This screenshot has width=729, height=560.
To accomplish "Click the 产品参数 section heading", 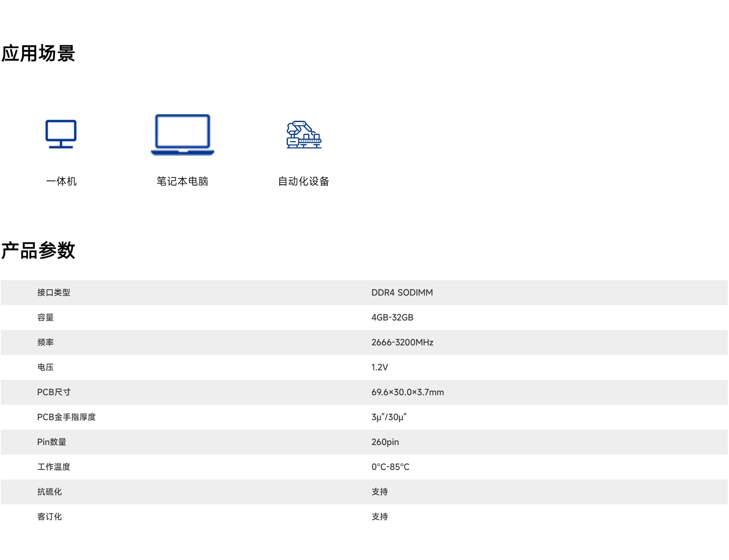I will click(x=38, y=251).
